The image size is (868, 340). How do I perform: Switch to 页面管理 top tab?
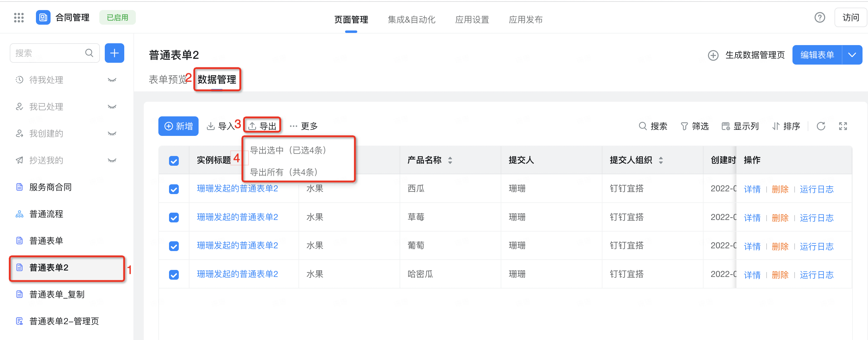tap(351, 19)
